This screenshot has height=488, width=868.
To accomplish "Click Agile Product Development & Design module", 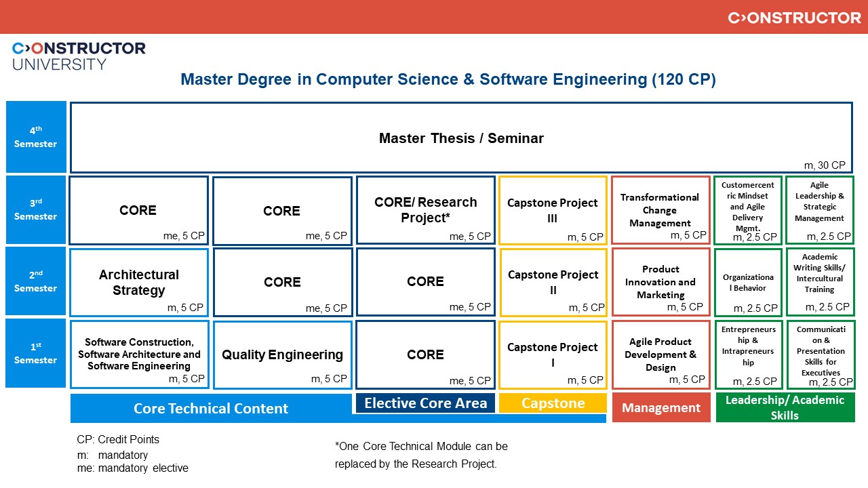I will [661, 354].
